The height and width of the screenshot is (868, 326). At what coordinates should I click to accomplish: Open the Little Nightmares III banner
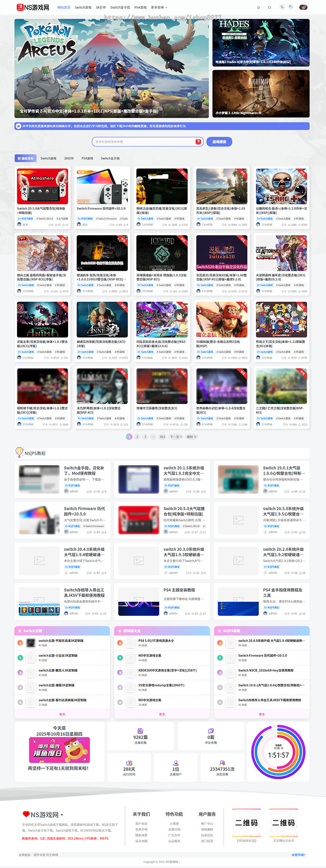coord(261,94)
